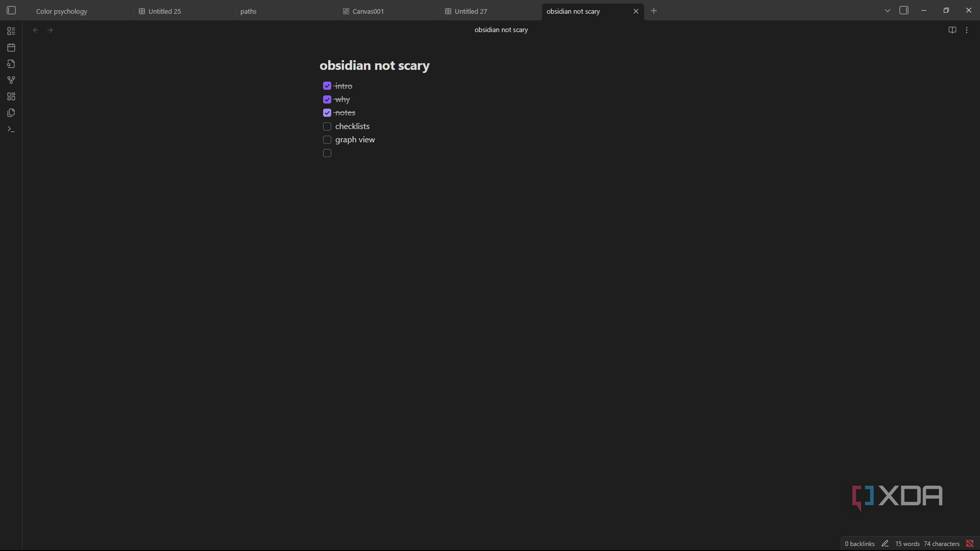Image resolution: width=980 pixels, height=551 pixels.
Task: Click the pencil editing mode status icon
Action: tap(885, 543)
